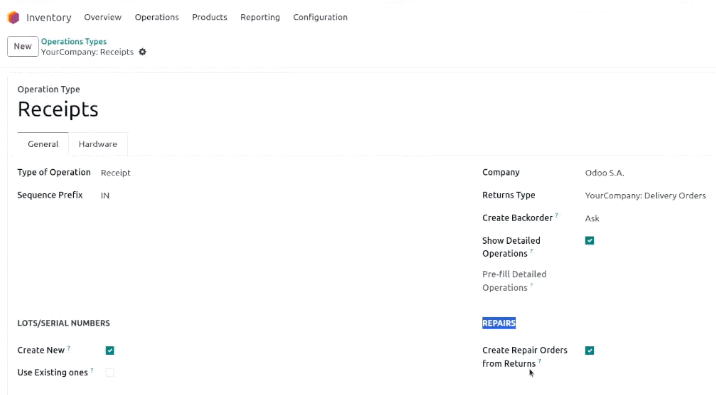The image size is (716, 395).
Task: Click the Odoo Inventory app logo icon
Action: tap(13, 17)
